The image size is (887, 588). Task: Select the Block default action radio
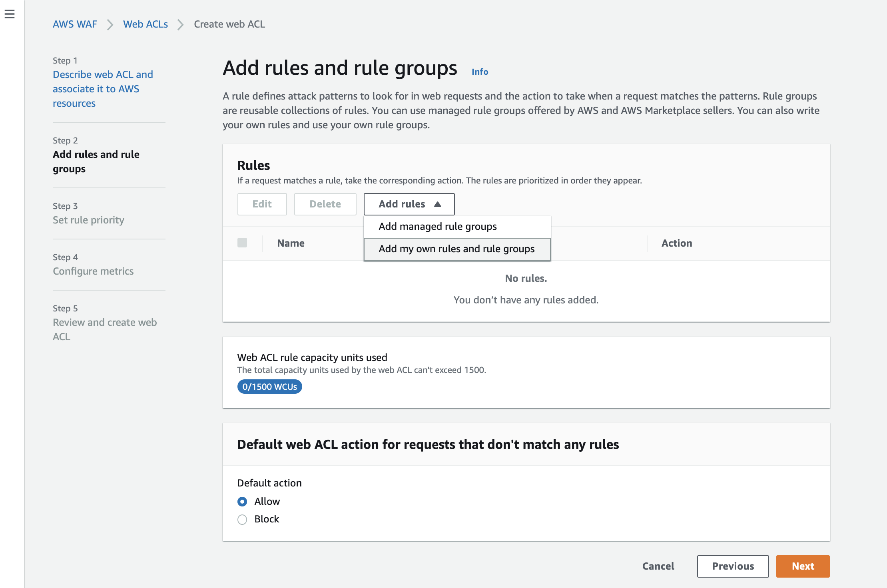(242, 519)
